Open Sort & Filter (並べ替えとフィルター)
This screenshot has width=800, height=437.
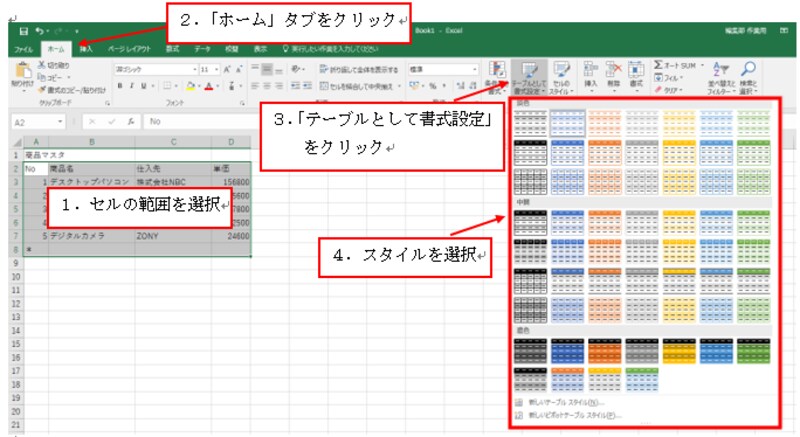[x=721, y=78]
